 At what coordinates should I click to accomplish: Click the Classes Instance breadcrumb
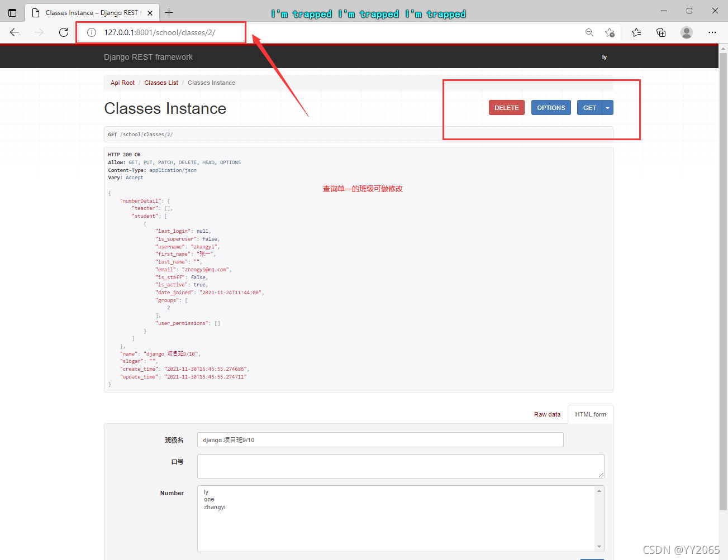[211, 83]
